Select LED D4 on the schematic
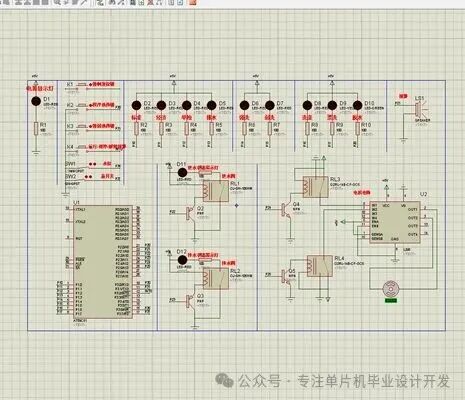The height and width of the screenshot is (400, 465). pos(186,105)
